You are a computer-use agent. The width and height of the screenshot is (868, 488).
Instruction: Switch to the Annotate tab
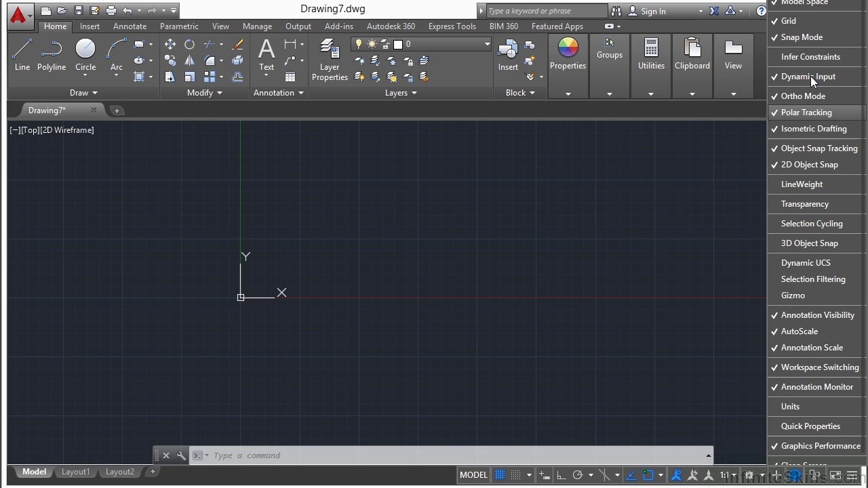click(130, 26)
